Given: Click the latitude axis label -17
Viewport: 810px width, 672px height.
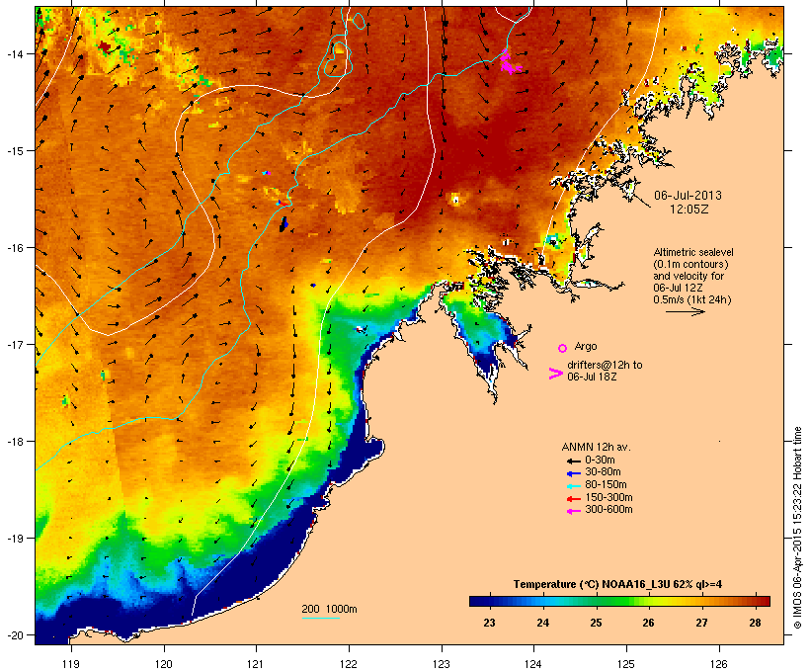Looking at the screenshot, I should coord(15,344).
